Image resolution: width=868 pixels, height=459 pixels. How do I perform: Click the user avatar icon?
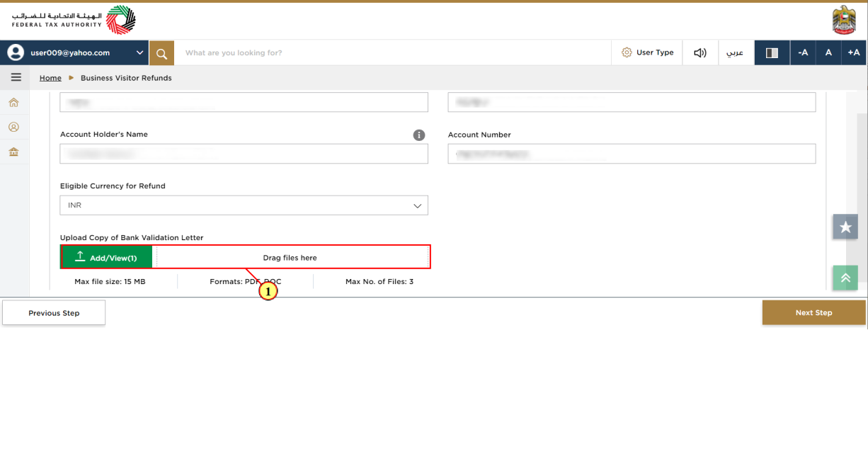click(16, 52)
